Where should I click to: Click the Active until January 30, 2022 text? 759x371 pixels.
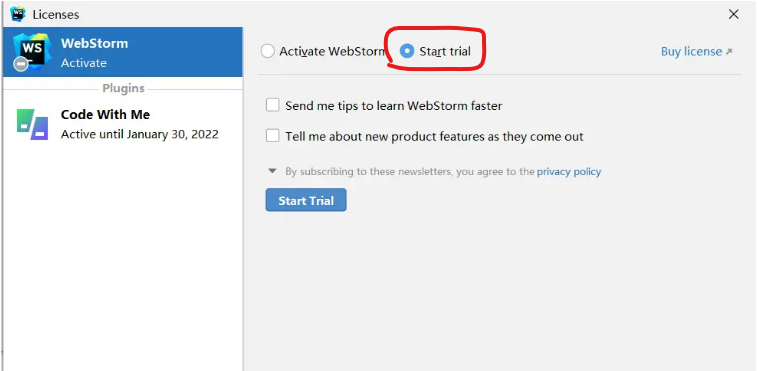[139, 134]
